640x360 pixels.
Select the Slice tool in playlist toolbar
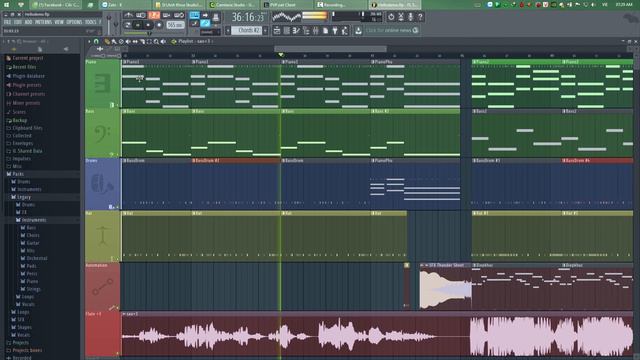pos(142,41)
